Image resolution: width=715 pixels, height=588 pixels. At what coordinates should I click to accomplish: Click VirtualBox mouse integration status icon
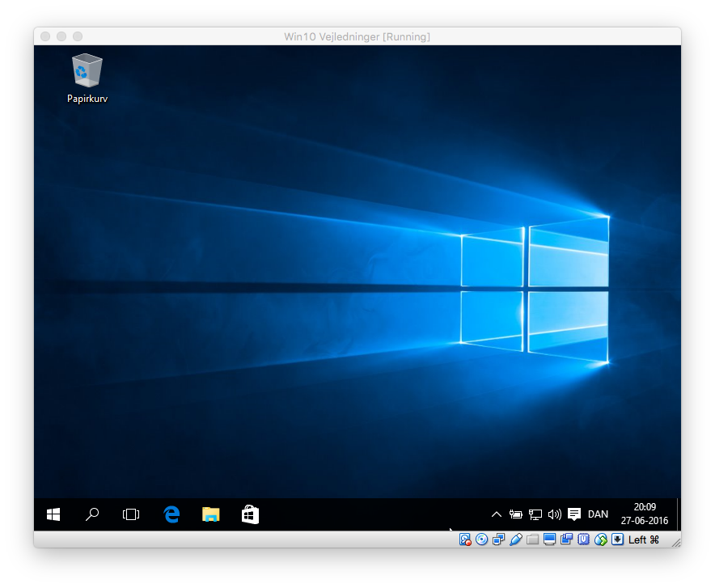(600, 539)
